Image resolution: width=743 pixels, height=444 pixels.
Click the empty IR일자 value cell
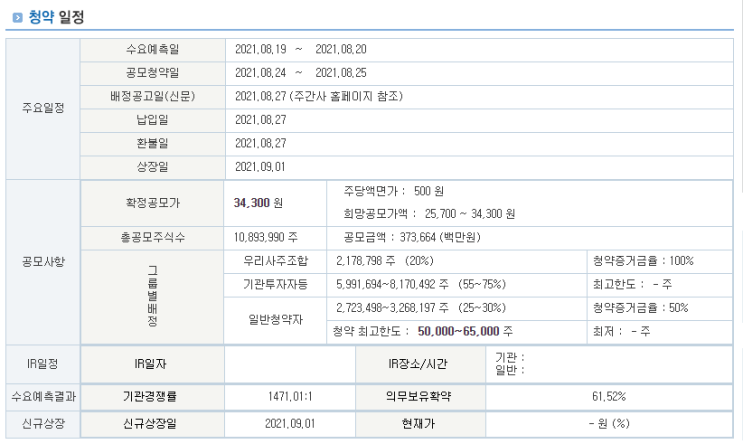tap(290, 364)
